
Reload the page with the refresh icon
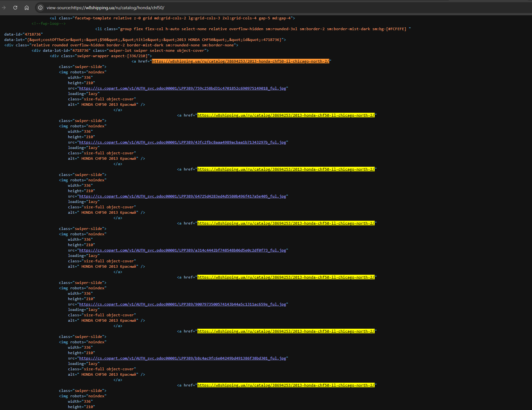tap(15, 8)
